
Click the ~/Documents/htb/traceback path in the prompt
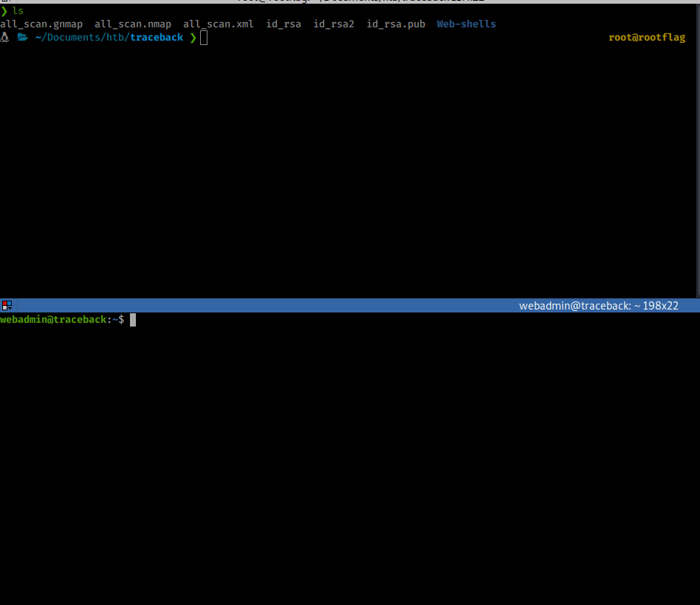(x=109, y=37)
